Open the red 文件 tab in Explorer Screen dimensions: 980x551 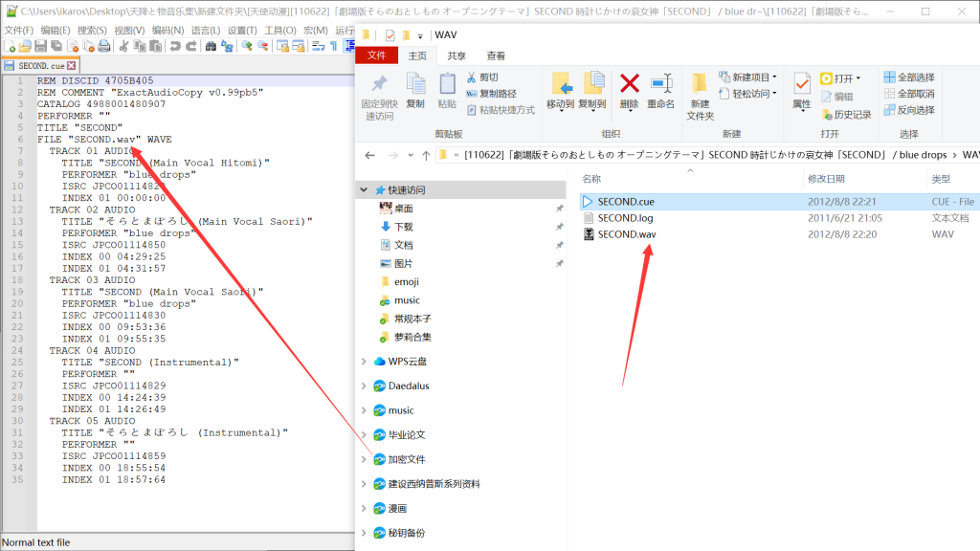376,55
